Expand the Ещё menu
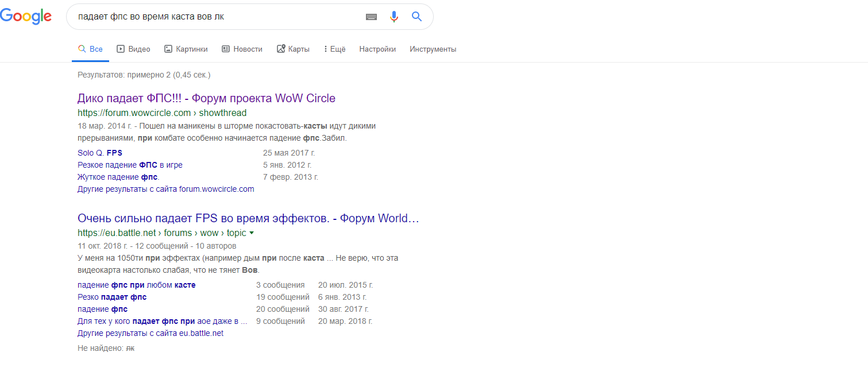868x379 pixels. pyautogui.click(x=334, y=49)
